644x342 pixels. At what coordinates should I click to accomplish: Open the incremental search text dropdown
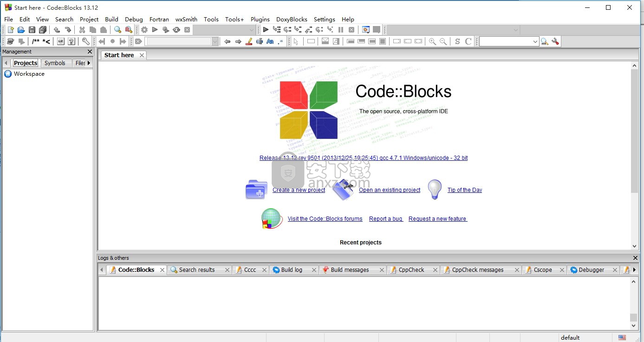coord(215,41)
